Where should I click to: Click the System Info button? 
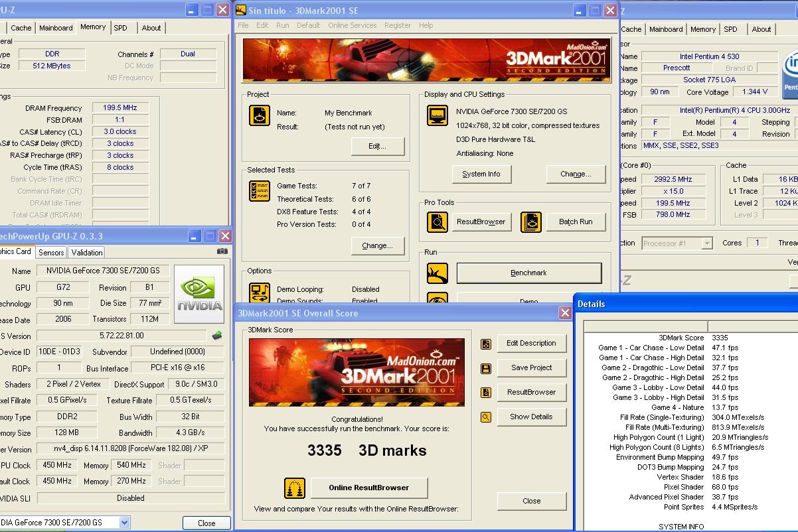[481, 174]
